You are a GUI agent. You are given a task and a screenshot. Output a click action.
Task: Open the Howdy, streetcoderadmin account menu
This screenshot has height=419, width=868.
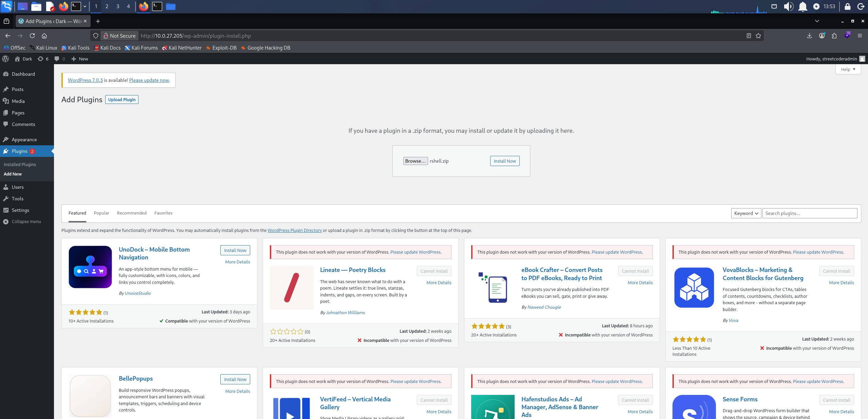pos(835,59)
